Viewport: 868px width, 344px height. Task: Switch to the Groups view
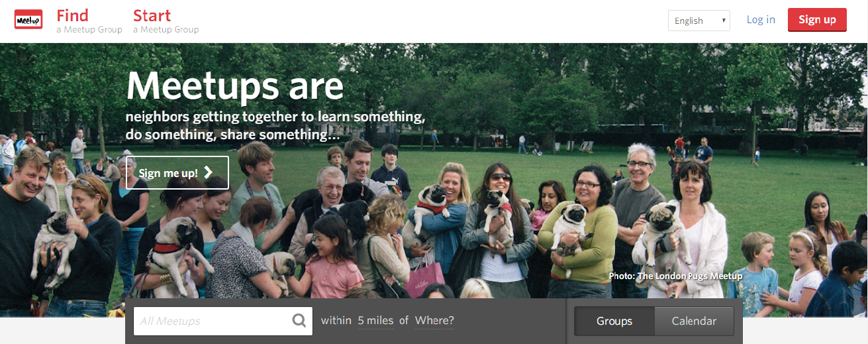pos(614,321)
